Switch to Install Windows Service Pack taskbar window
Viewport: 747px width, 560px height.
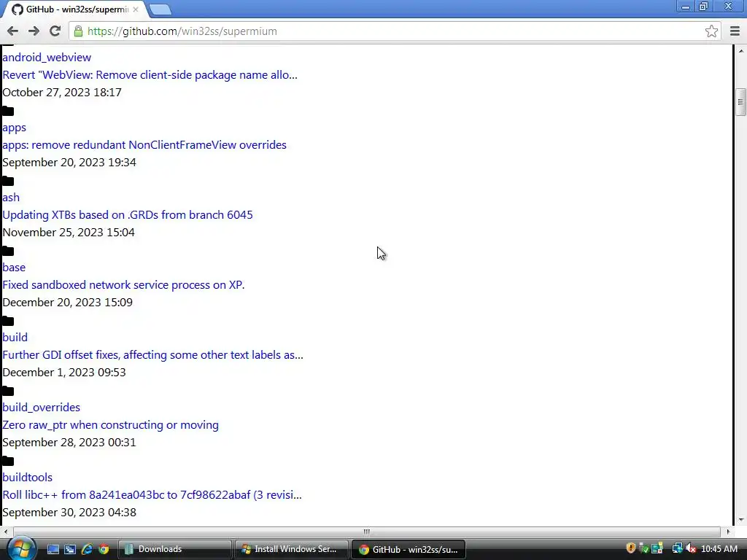291,549
